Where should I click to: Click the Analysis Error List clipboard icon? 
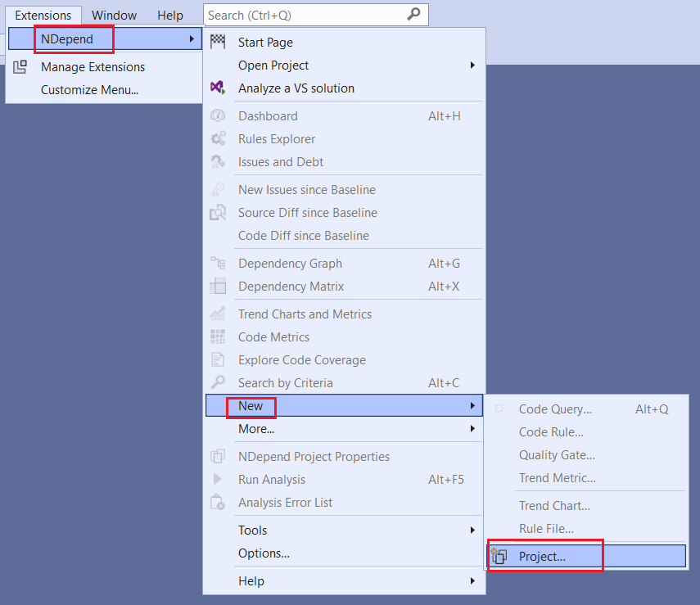tap(218, 502)
